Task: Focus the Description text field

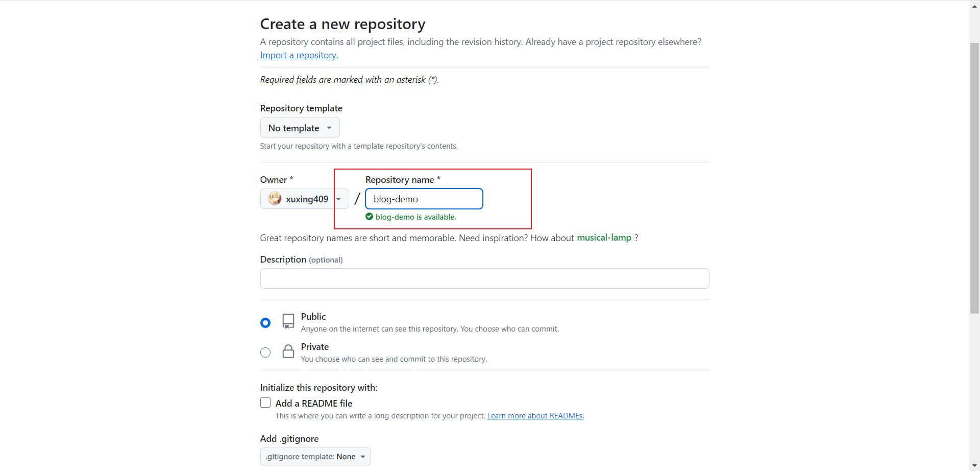Action: 484,278
